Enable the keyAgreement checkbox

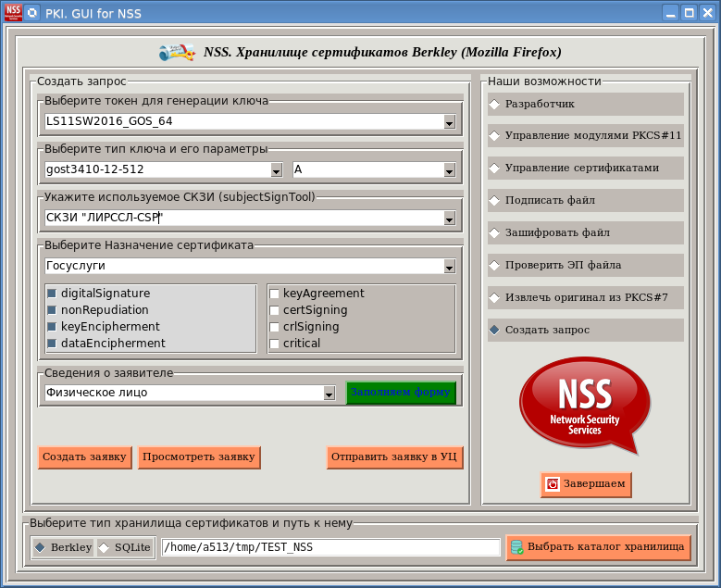[x=274, y=294]
